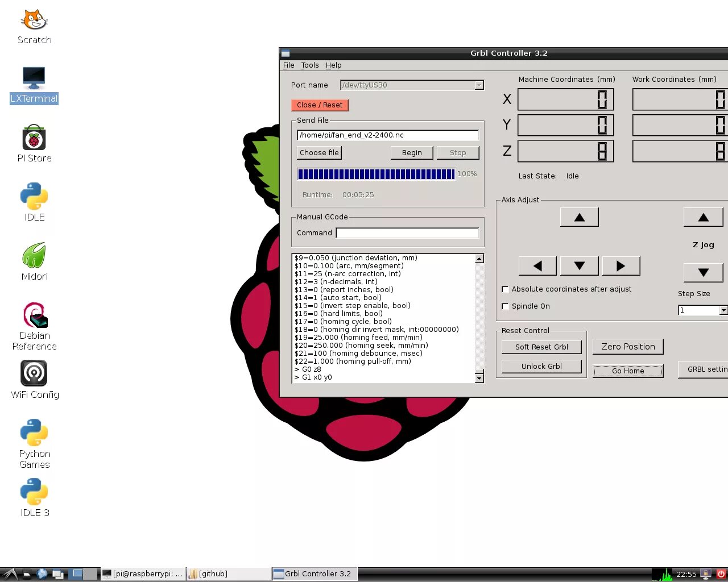
Task: Click the Unlock Grbl button
Action: click(x=541, y=367)
